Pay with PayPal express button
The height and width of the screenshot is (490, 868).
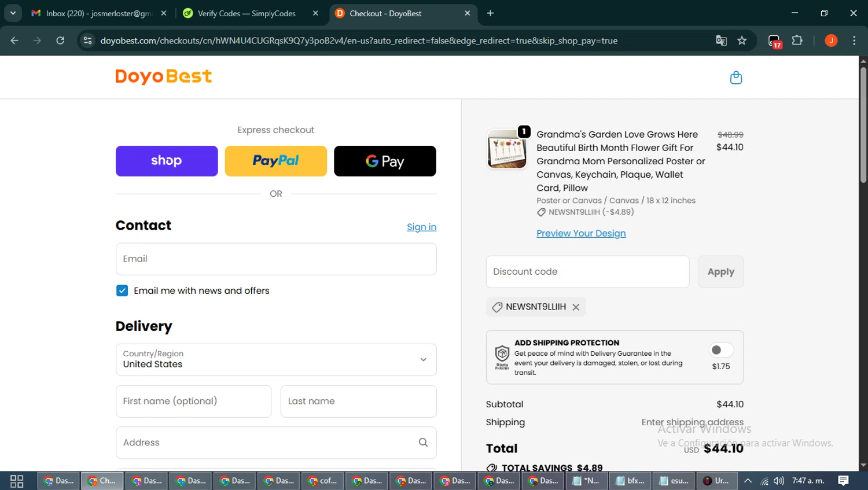tap(275, 161)
